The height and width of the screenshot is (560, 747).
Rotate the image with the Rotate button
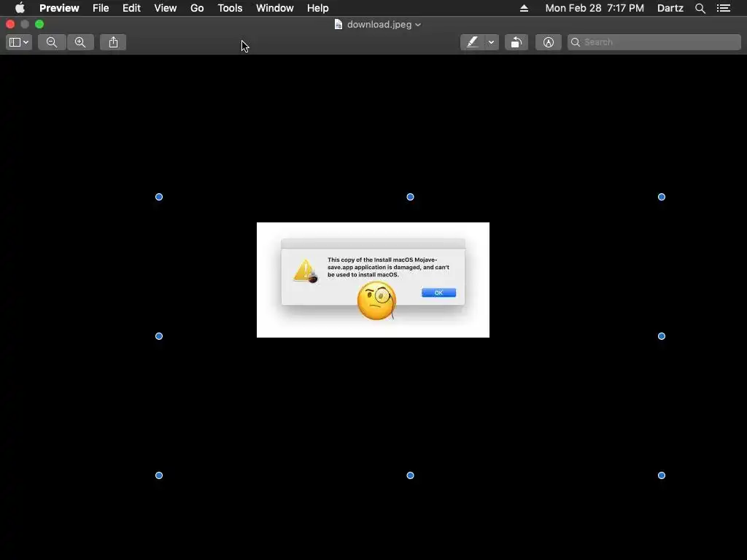[516, 42]
